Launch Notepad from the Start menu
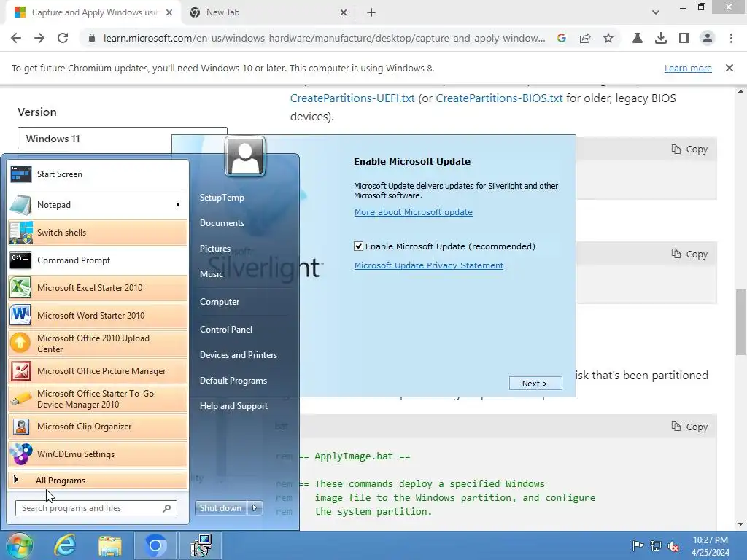 point(90,205)
